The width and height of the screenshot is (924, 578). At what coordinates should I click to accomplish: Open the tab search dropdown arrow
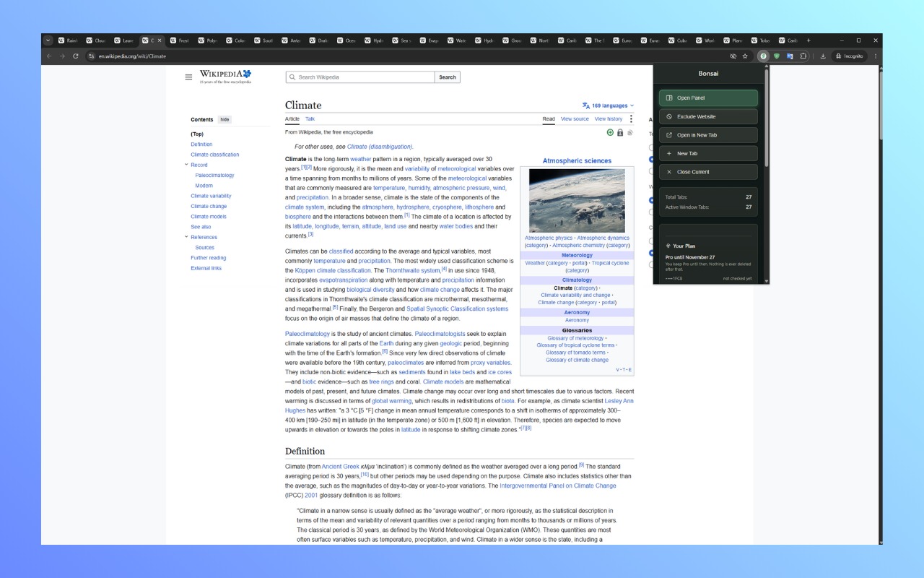48,40
